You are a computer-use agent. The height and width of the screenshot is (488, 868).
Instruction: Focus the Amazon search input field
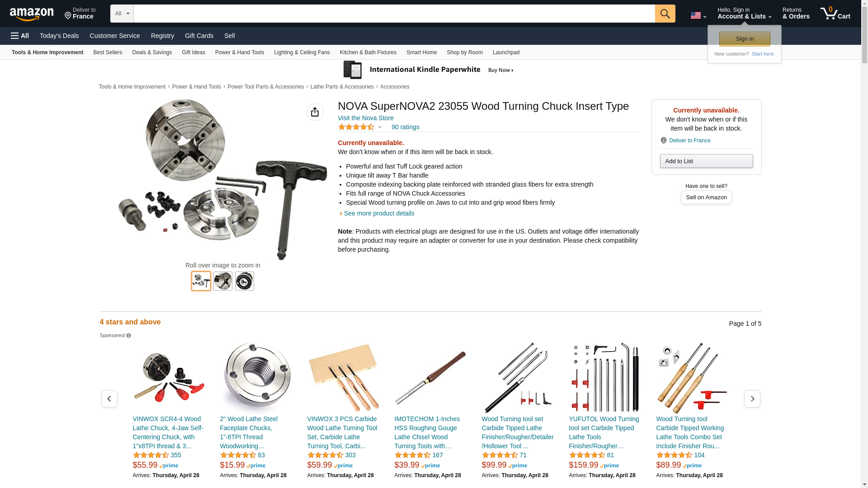click(394, 14)
